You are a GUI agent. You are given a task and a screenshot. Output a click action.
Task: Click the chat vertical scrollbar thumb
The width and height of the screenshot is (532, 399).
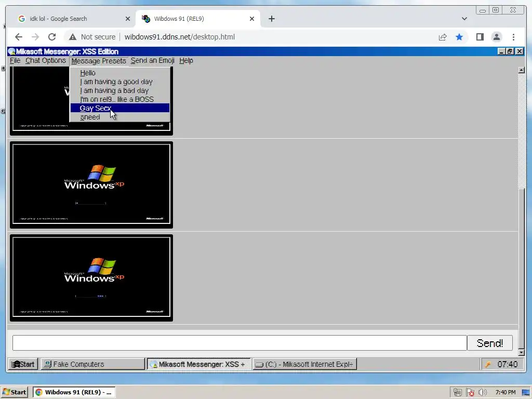pos(522,268)
